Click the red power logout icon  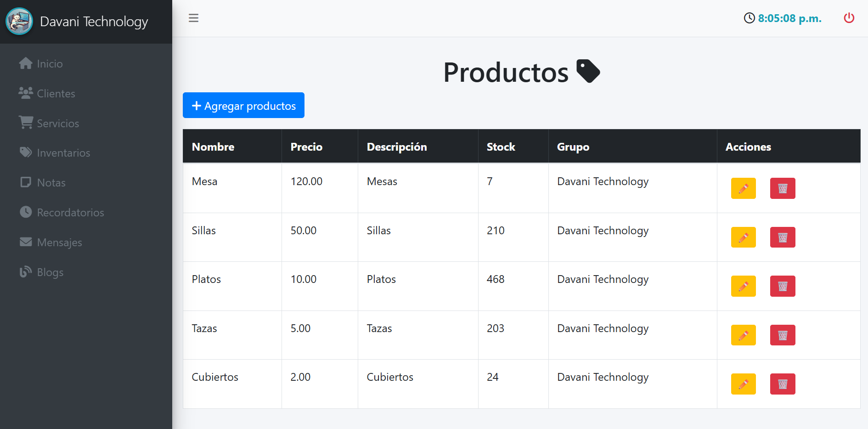click(x=849, y=18)
